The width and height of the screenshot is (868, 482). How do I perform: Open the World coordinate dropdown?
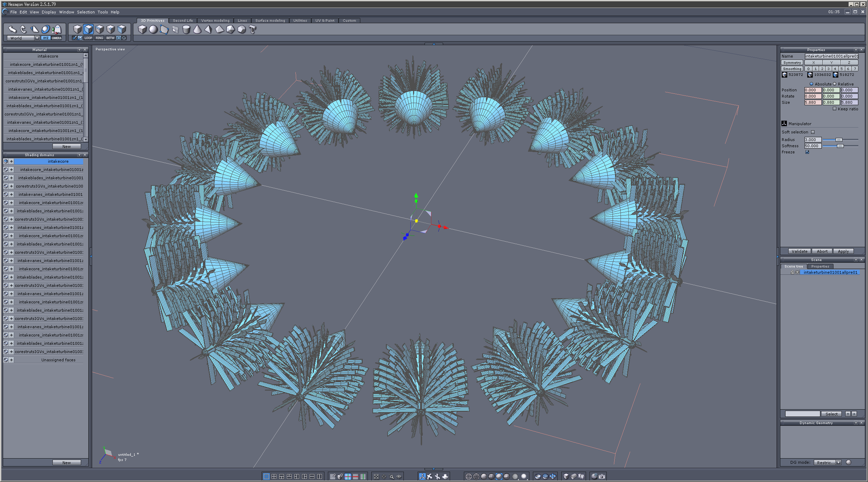click(x=37, y=38)
